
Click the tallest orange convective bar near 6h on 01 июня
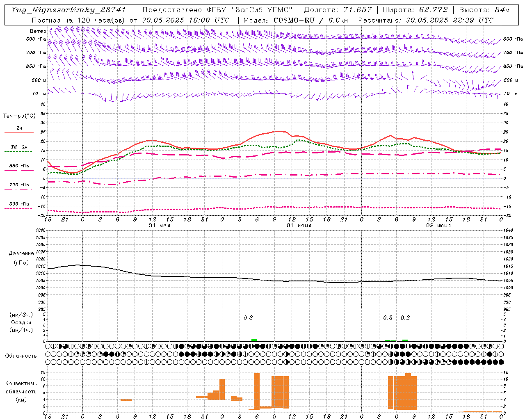(257, 391)
